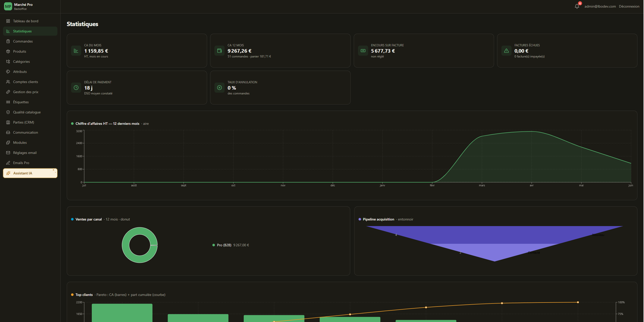The image size is (644, 322).
Task: Launch the Assistant IA button
Action: click(30, 173)
